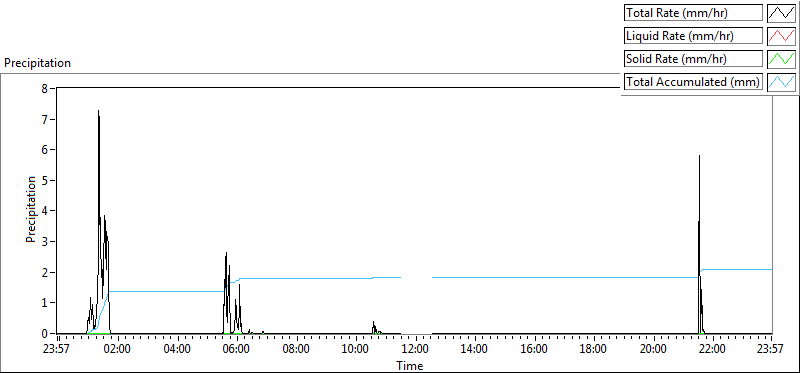The image size is (800, 373).
Task: Click the y-axis value 5
Action: click(x=44, y=180)
